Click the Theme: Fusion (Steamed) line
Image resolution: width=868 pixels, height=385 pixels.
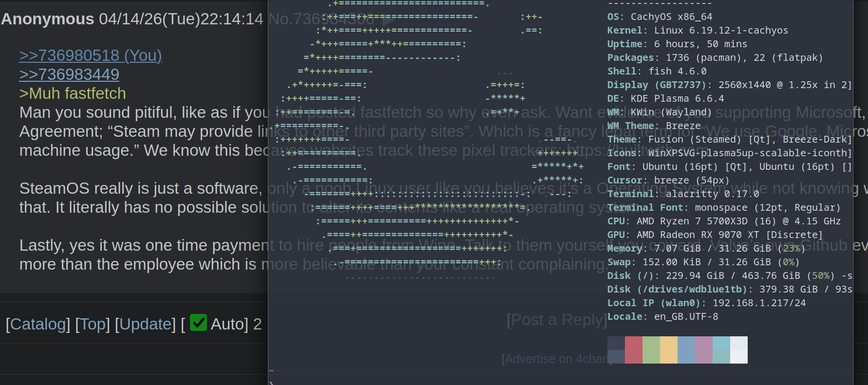tap(730, 140)
